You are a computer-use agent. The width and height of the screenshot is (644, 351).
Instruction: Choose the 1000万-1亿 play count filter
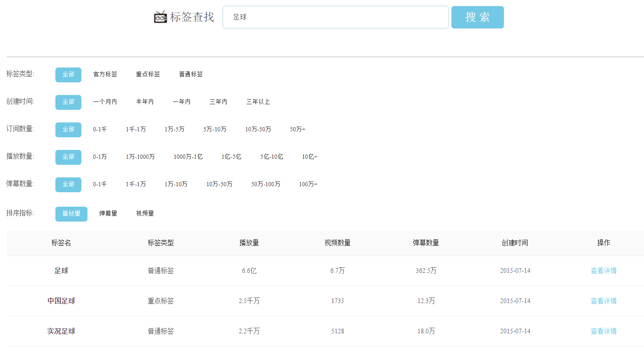click(188, 157)
